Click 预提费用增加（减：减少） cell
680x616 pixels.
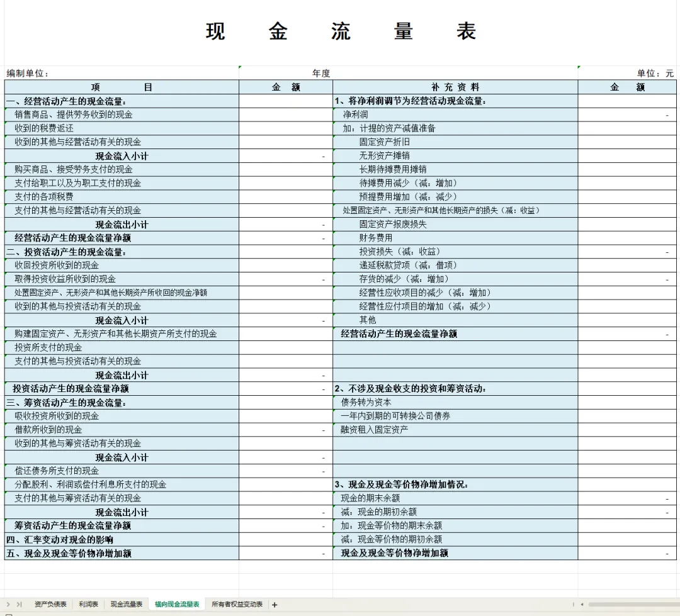pos(455,197)
